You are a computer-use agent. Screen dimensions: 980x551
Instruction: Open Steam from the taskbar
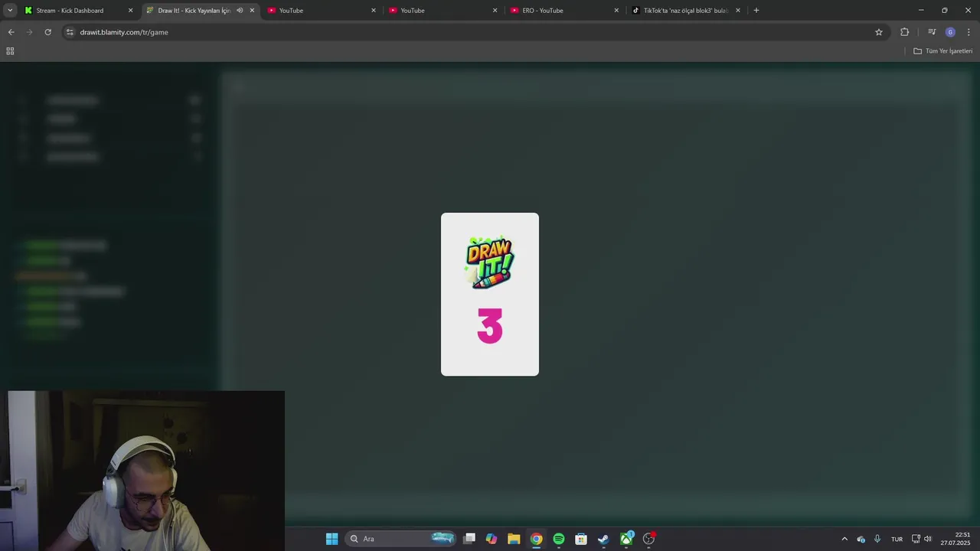[603, 539]
